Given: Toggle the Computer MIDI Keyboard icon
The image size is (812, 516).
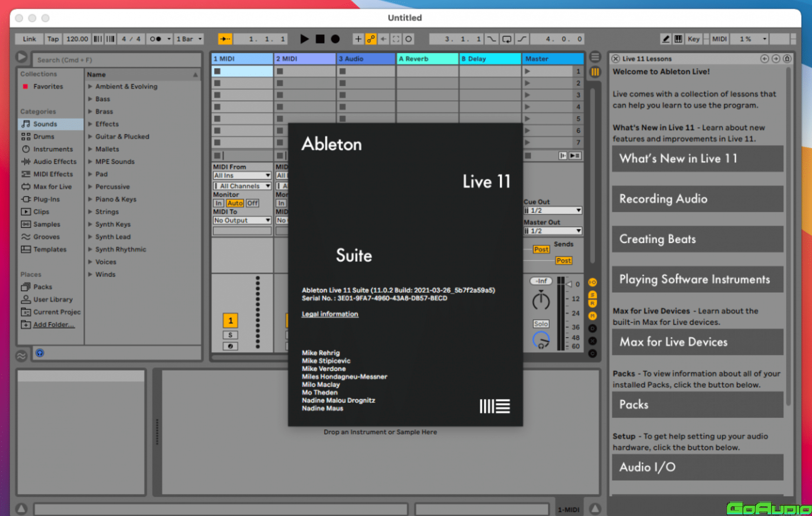Looking at the screenshot, I should (x=678, y=39).
